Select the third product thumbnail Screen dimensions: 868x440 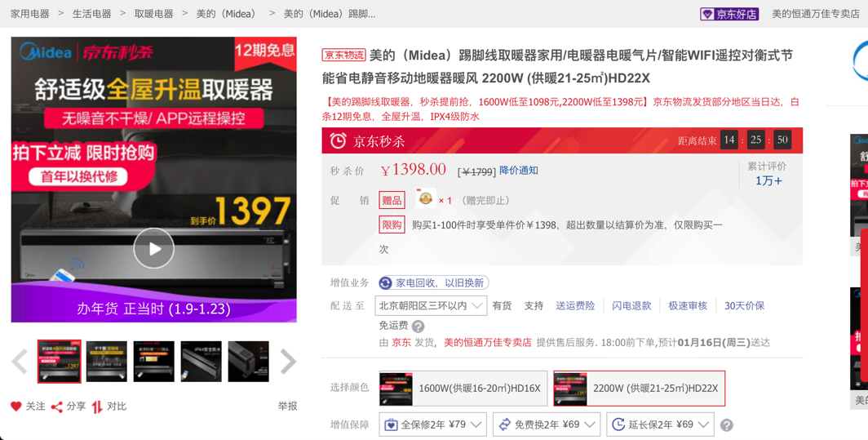(154, 362)
